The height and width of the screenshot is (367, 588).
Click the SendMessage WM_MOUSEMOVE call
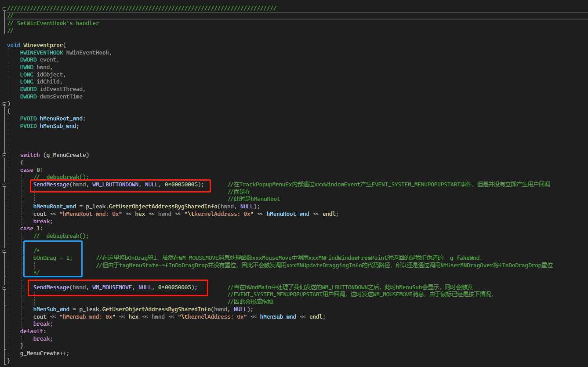click(116, 287)
